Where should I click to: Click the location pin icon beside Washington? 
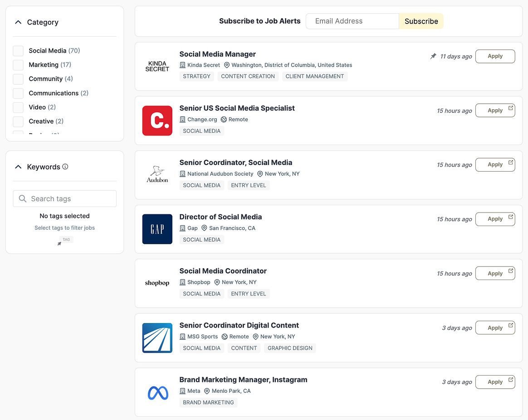click(x=227, y=65)
